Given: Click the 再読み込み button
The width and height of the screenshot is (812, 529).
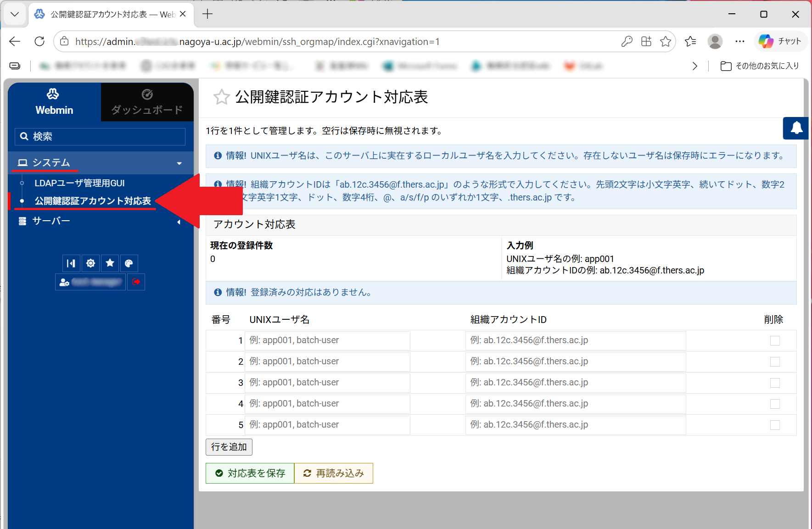Looking at the screenshot, I should tap(334, 473).
